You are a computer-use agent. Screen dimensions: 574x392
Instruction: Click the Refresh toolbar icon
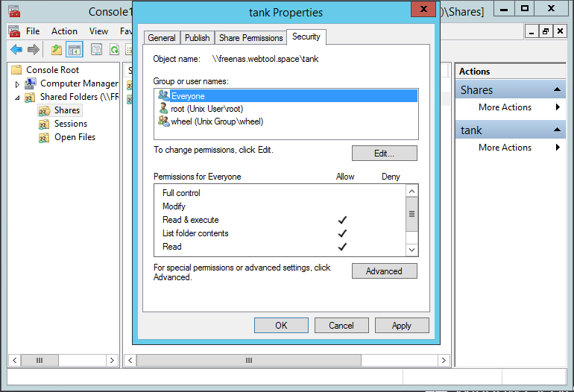pos(115,49)
